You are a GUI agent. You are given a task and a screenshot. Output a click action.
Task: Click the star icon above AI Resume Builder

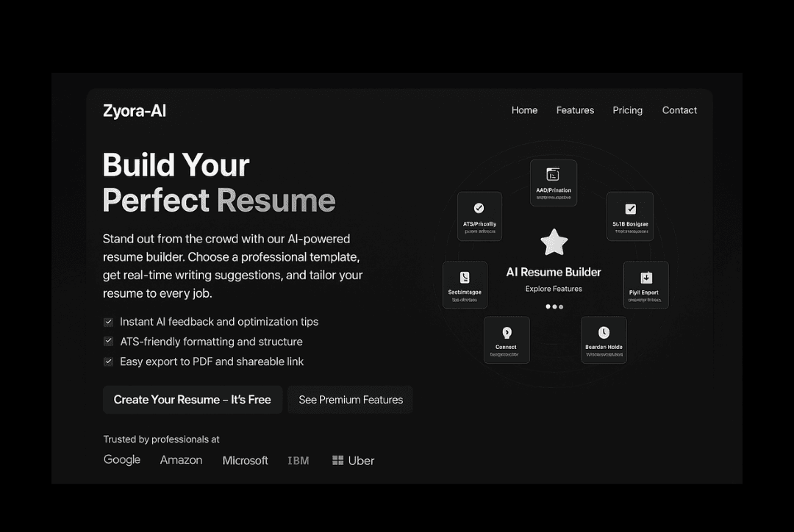(554, 242)
